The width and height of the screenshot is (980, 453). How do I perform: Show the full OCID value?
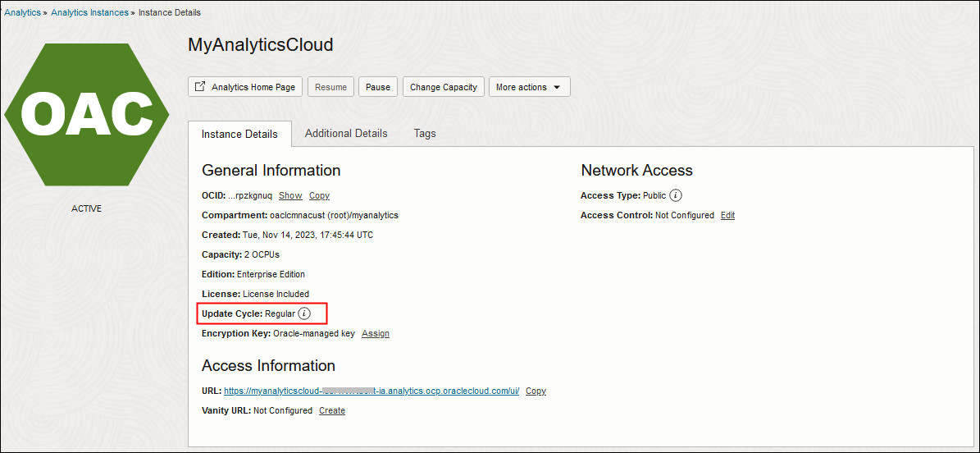290,195
